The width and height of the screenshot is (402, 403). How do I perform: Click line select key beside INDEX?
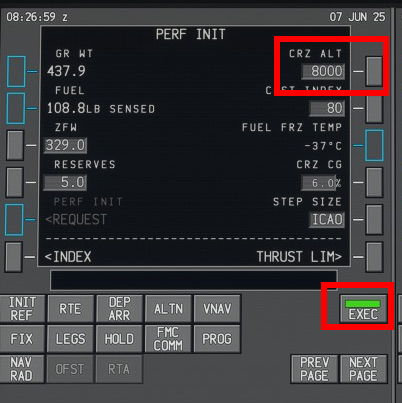[x=14, y=257]
